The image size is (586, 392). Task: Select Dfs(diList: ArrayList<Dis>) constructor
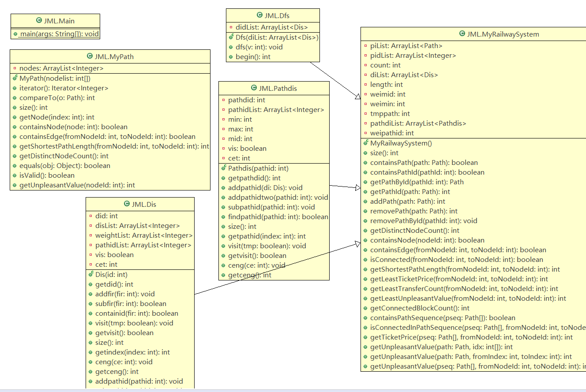tap(277, 37)
